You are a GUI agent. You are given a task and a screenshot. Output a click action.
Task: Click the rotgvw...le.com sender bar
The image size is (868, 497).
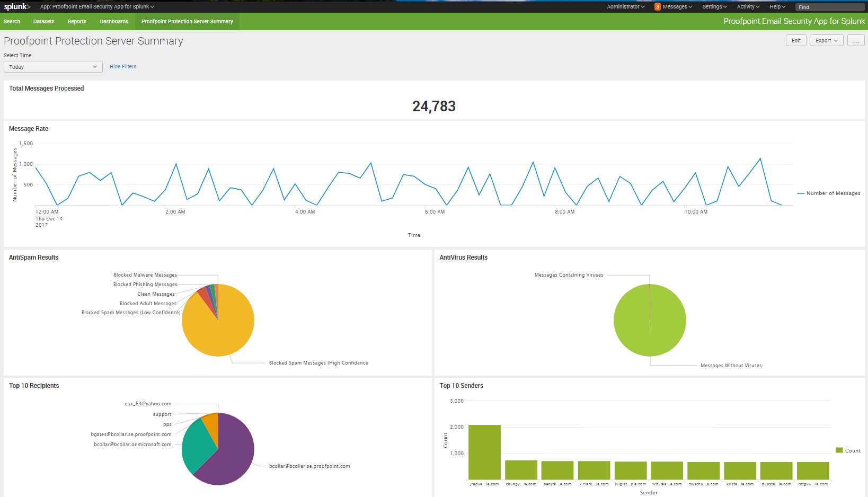(813, 471)
